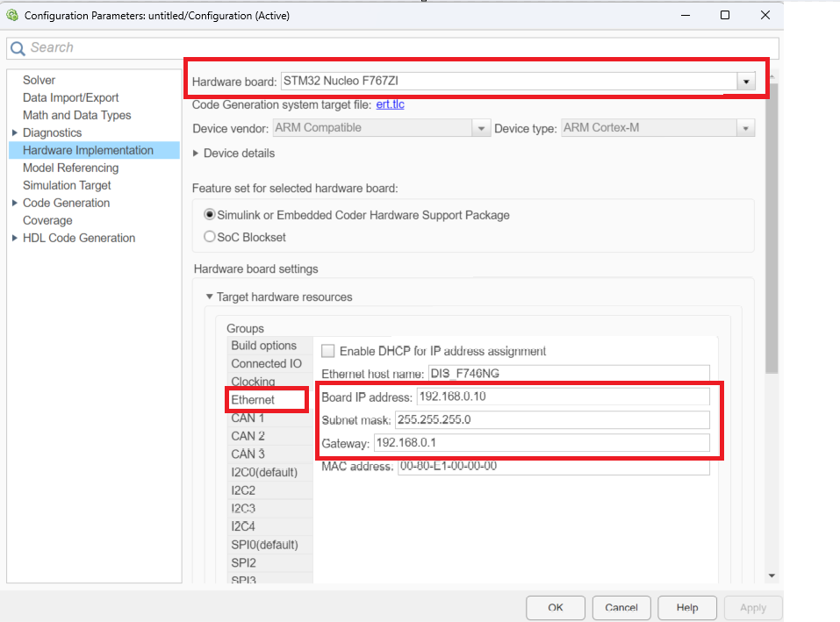Open the Hardware board dropdown
The image size is (840, 622).
pos(745,81)
